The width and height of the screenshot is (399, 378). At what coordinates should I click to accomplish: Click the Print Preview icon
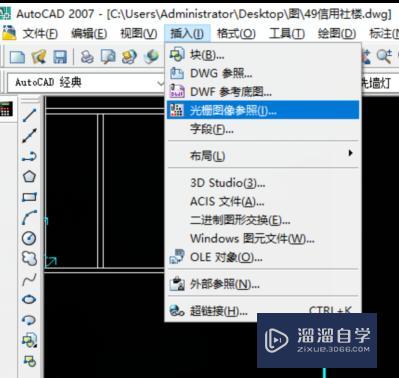pos(108,57)
